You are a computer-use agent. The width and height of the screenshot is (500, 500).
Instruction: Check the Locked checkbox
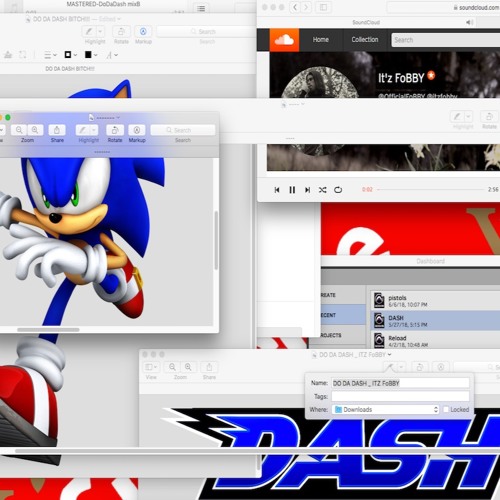point(446,409)
